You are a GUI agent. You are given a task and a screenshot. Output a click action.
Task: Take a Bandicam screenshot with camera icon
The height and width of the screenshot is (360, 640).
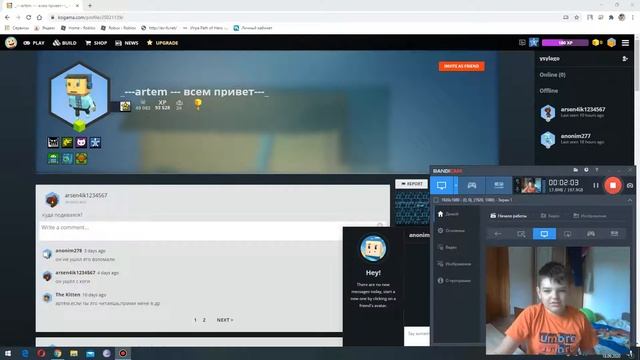(630, 185)
